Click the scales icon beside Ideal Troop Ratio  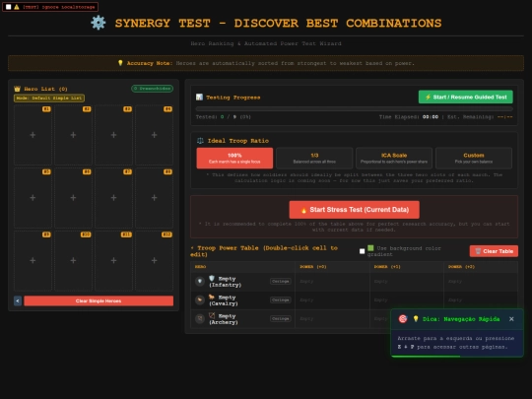click(200, 141)
